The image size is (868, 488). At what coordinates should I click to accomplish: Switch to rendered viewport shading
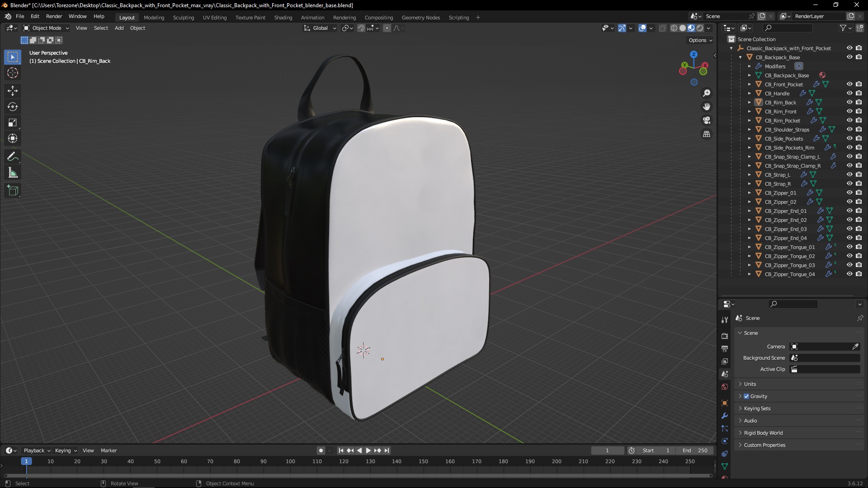pos(700,28)
